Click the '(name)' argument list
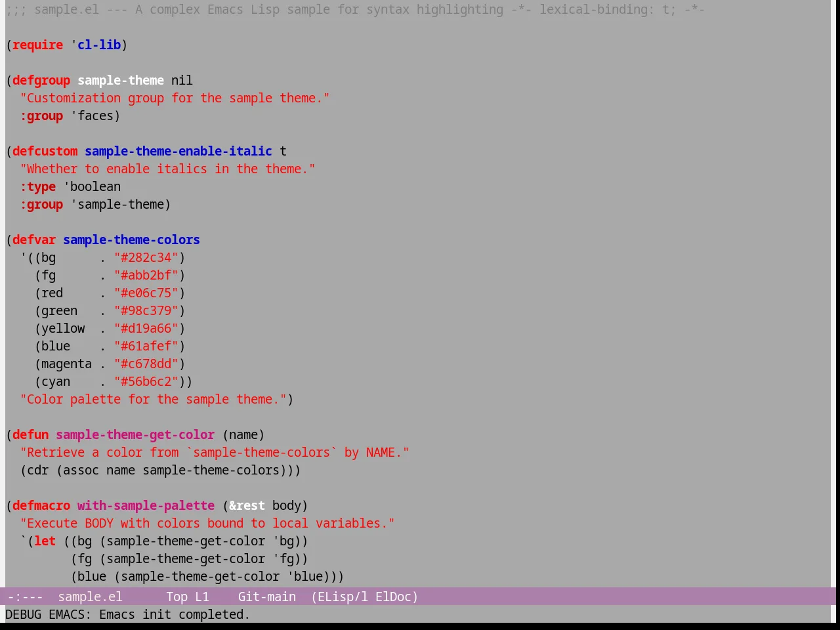Viewport: 840px width, 630px height. tap(243, 434)
